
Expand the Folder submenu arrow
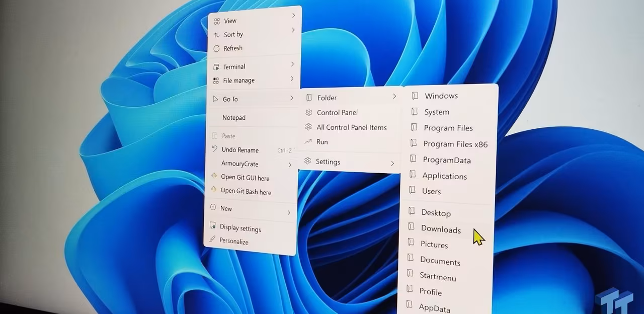click(394, 96)
